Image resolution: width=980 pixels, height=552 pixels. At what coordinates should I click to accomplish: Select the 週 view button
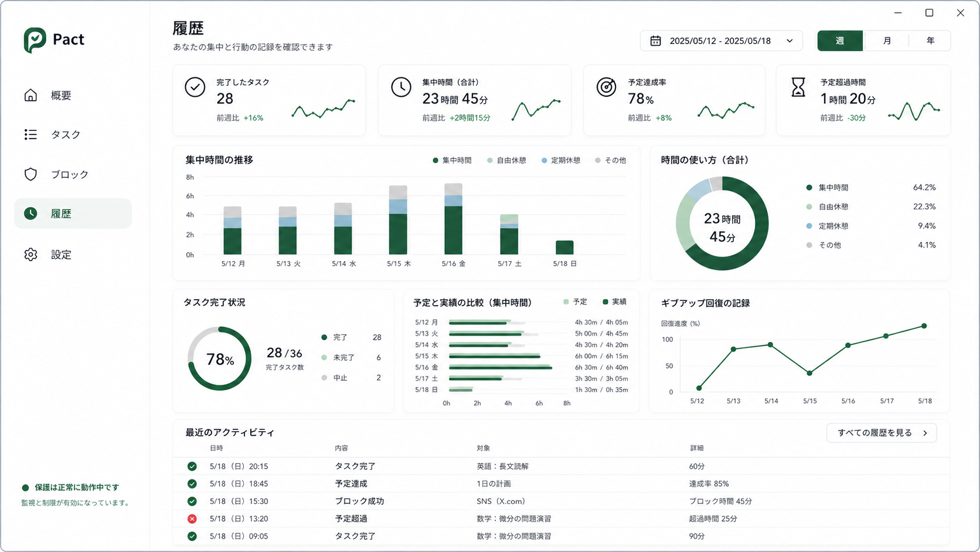click(840, 41)
